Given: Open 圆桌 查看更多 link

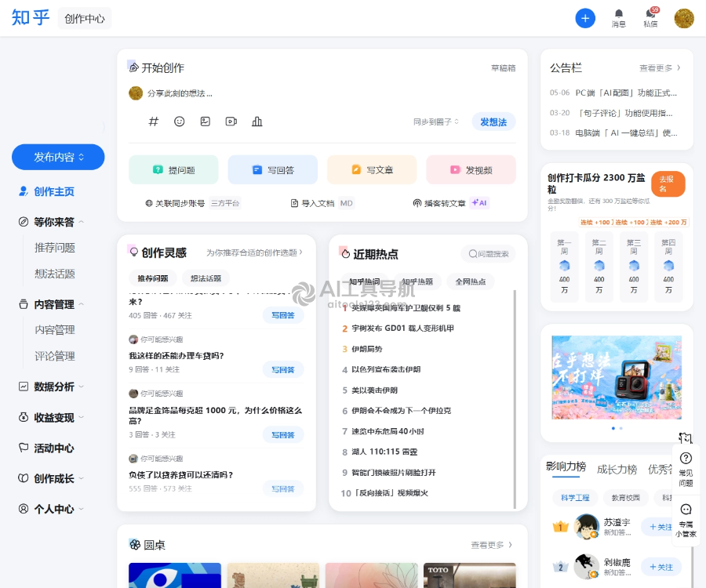Looking at the screenshot, I should pyautogui.click(x=492, y=545).
